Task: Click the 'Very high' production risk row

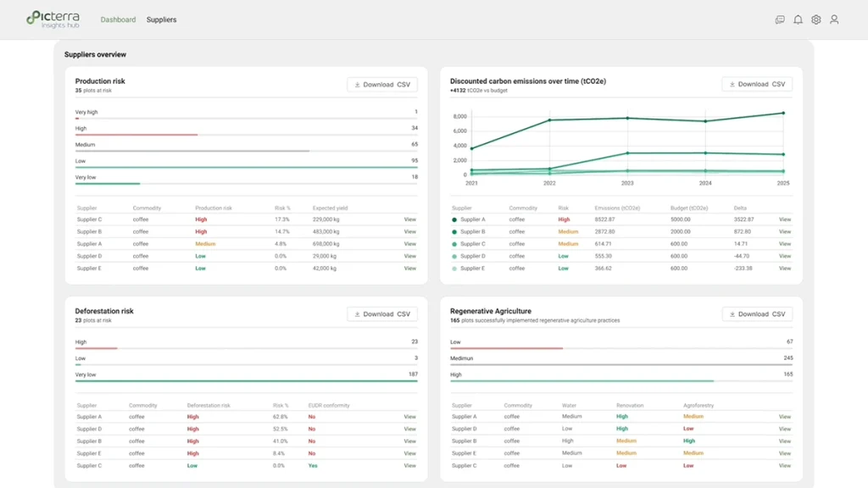Action: pyautogui.click(x=247, y=114)
